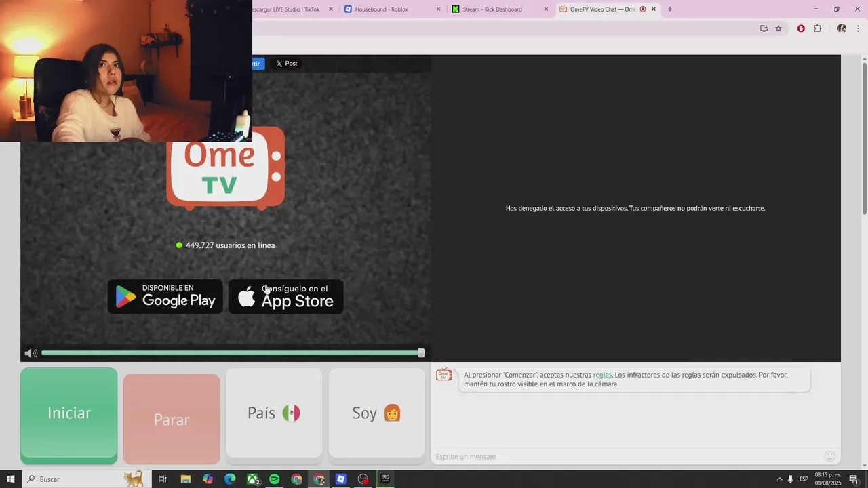Open Spotify from the taskbar
This screenshot has width=868, height=488.
click(x=275, y=479)
